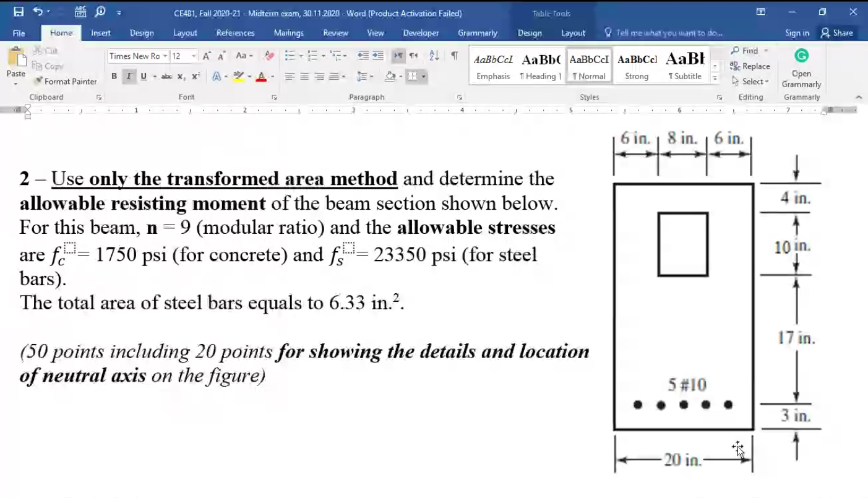This screenshot has width=868, height=498.
Task: Center align the paragraph
Action: [304, 76]
